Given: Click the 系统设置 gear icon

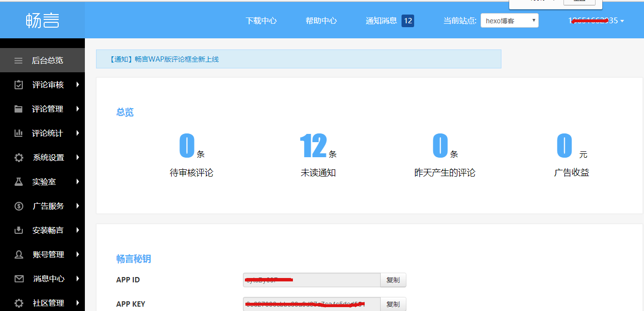Looking at the screenshot, I should pyautogui.click(x=18, y=158).
